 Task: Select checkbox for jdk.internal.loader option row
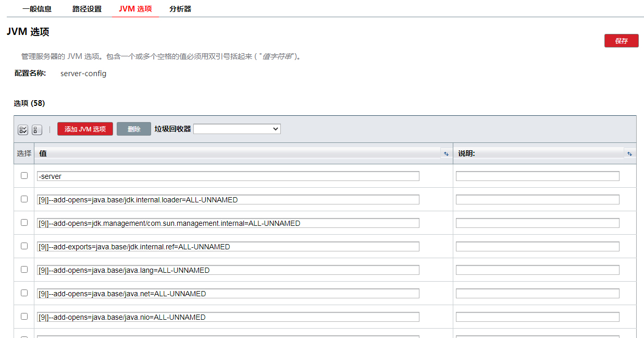pos(24,199)
